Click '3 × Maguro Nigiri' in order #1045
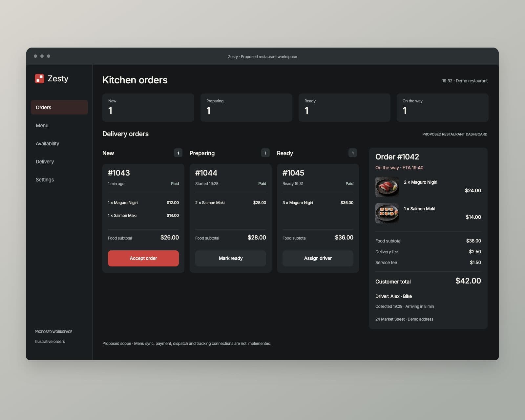Image resolution: width=525 pixels, height=420 pixels. (x=298, y=203)
